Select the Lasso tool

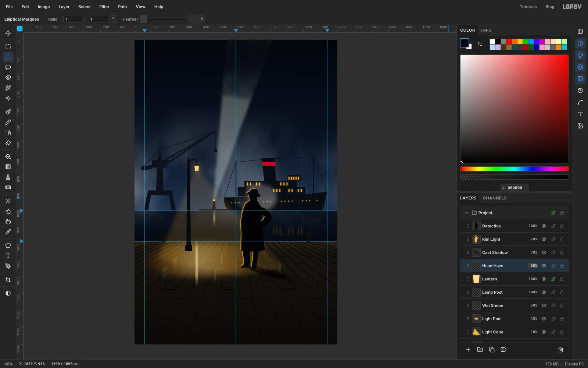click(x=8, y=67)
